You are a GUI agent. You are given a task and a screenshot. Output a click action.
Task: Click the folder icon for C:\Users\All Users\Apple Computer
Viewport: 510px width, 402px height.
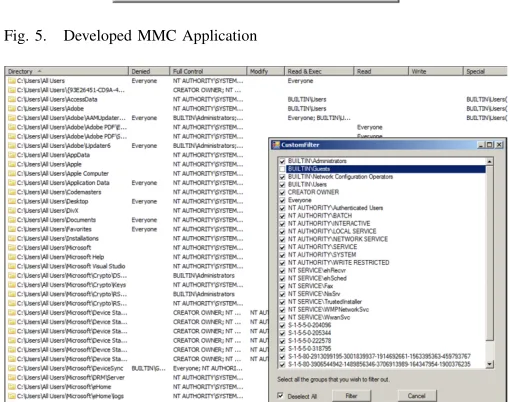tap(12, 174)
